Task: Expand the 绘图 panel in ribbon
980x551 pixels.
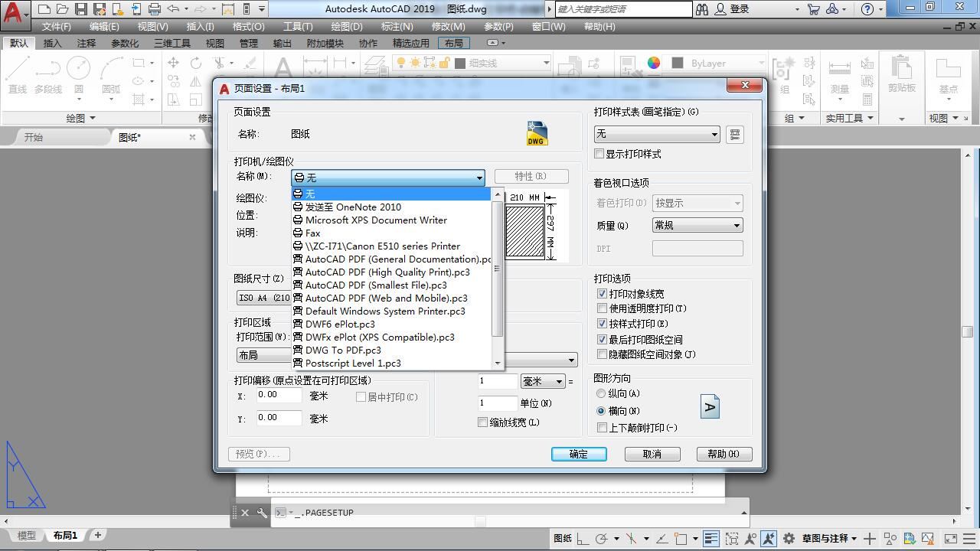Action: pos(80,118)
